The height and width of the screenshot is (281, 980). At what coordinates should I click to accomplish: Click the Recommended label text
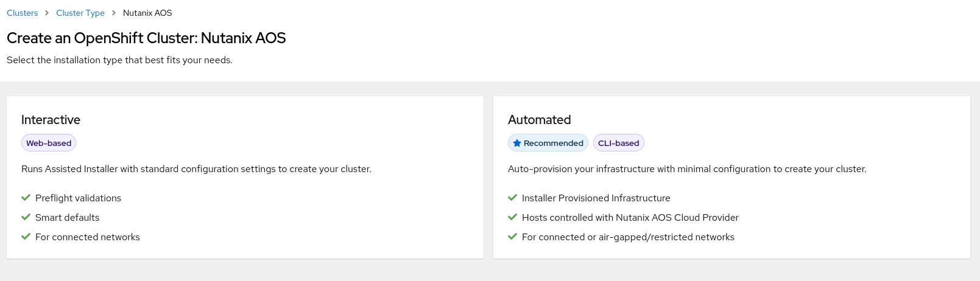pos(553,143)
